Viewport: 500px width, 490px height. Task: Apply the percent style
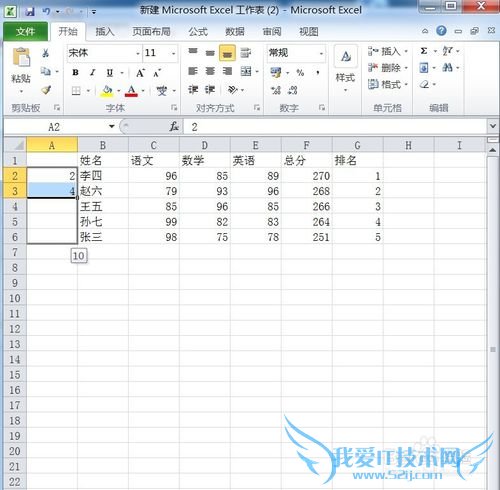pos(300,72)
